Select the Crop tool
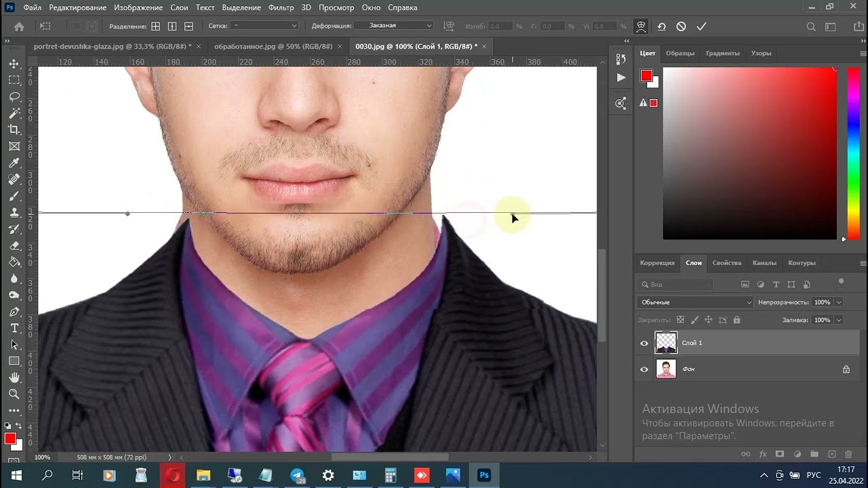 (14, 129)
